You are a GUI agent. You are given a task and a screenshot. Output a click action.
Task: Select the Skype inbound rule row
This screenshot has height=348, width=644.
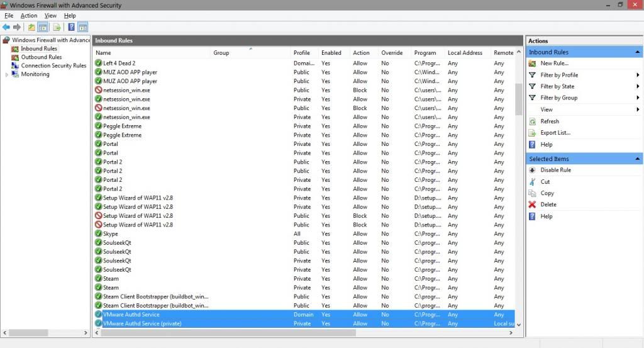304,233
